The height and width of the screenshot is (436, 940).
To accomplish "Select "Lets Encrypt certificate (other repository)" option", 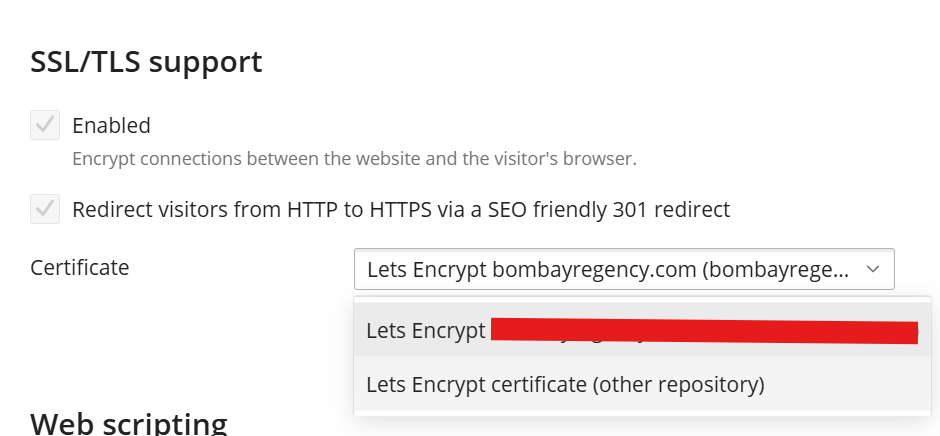I will (x=565, y=384).
